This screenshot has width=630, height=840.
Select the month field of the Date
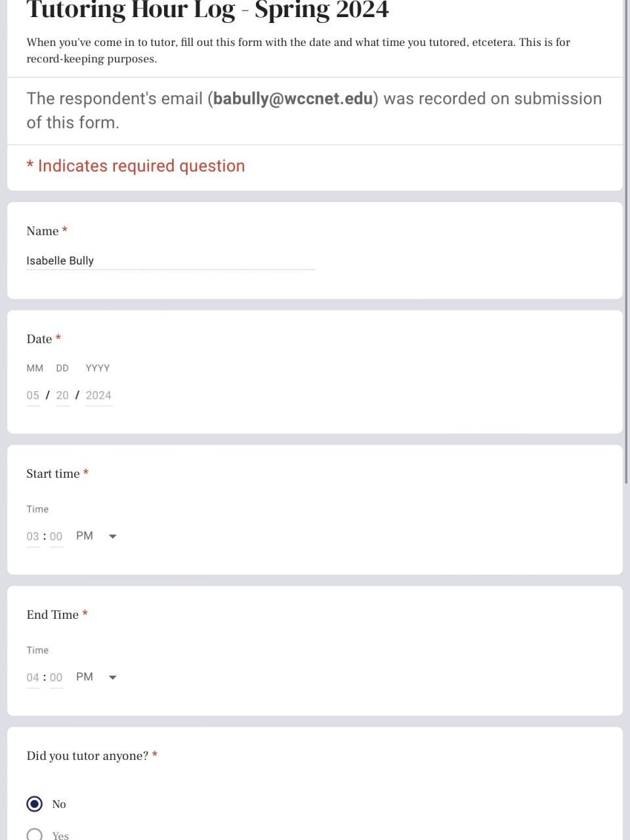tap(33, 395)
